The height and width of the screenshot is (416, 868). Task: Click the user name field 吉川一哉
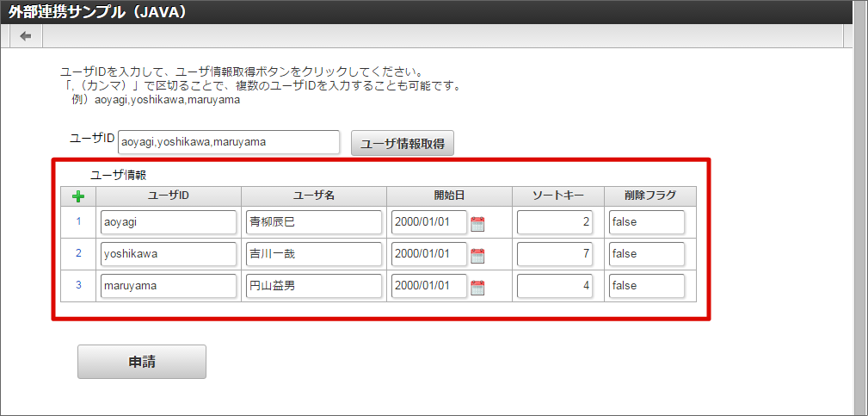point(313,254)
